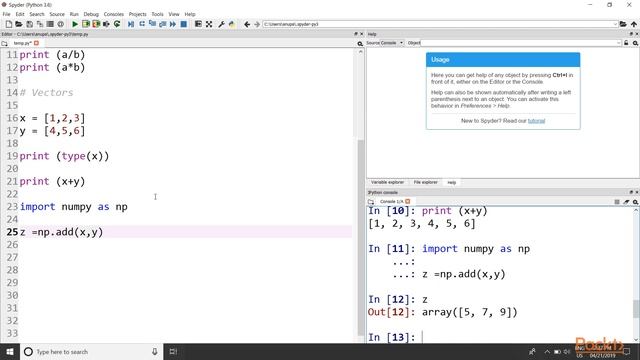Image resolution: width=640 pixels, height=360 pixels.
Task: Close the temp.py editor tab
Action: [x=36, y=43]
